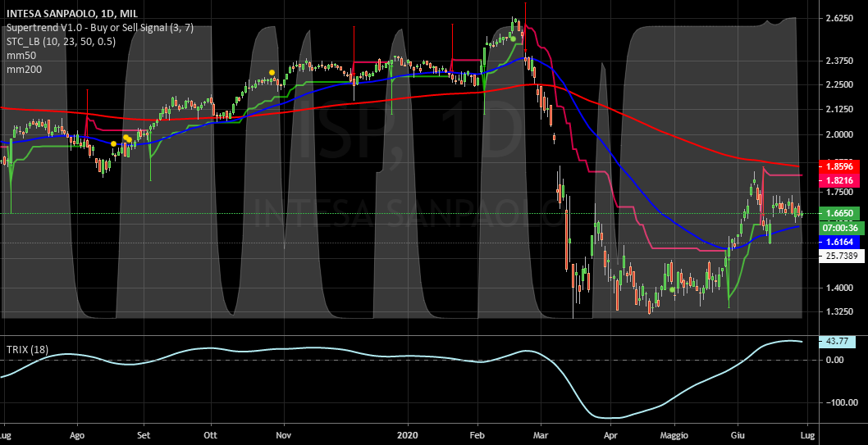Click the blue 1.6164 price label
The image size is (868, 445).
pyautogui.click(x=838, y=242)
